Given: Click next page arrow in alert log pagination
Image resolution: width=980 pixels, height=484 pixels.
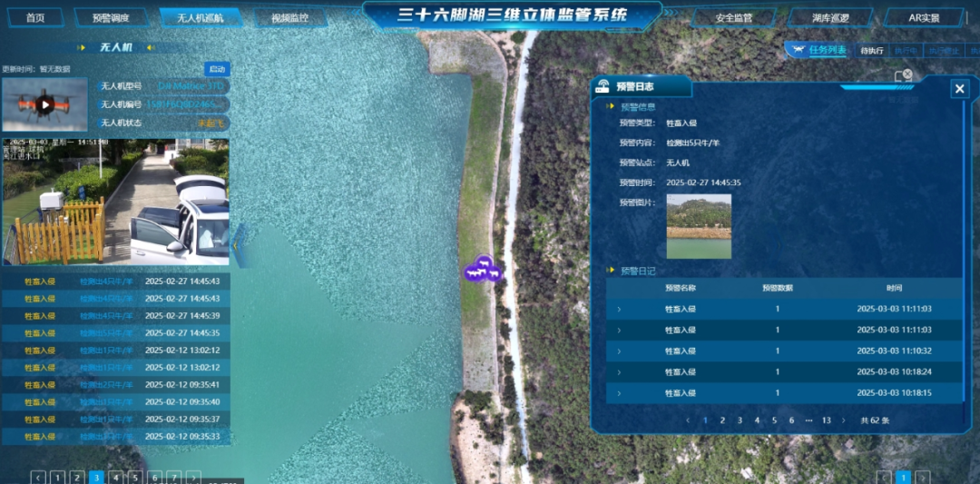Looking at the screenshot, I should pos(846,420).
